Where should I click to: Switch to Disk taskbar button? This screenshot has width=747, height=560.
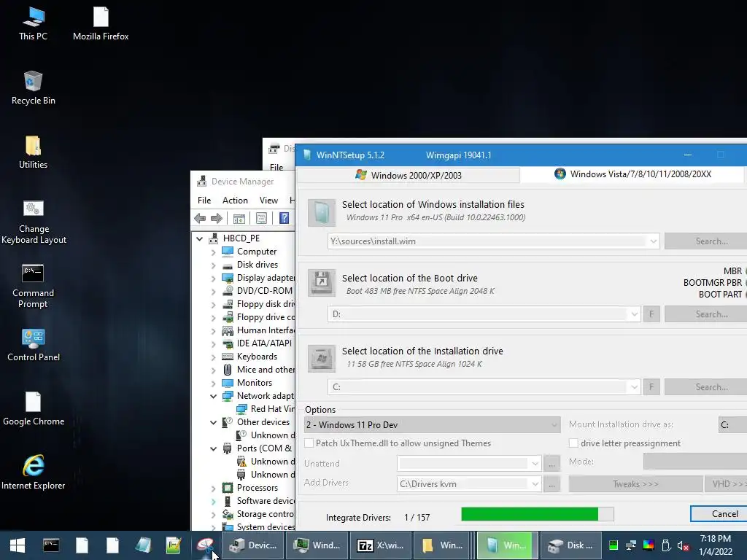point(571,545)
